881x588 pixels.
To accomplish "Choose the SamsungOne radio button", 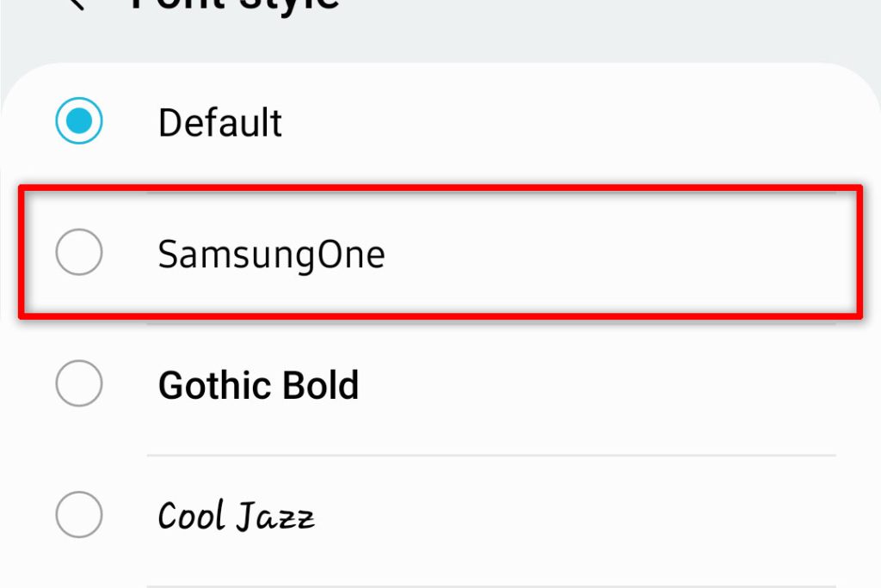I will [x=78, y=252].
